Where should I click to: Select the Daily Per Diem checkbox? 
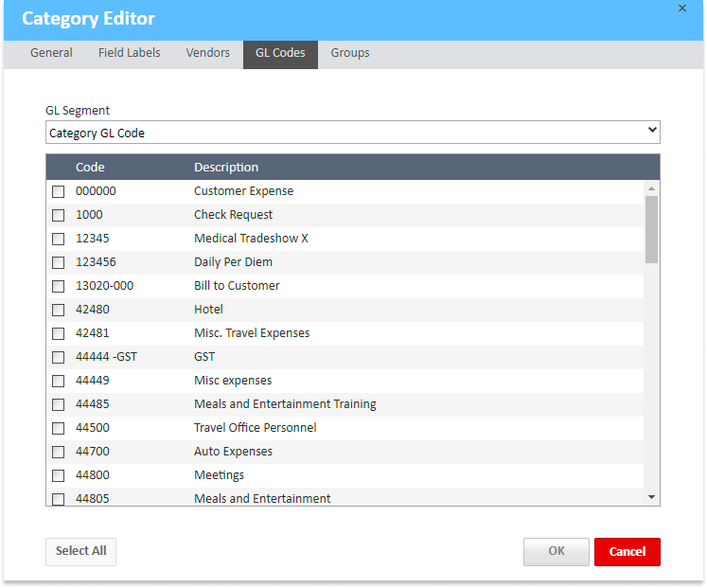point(59,262)
